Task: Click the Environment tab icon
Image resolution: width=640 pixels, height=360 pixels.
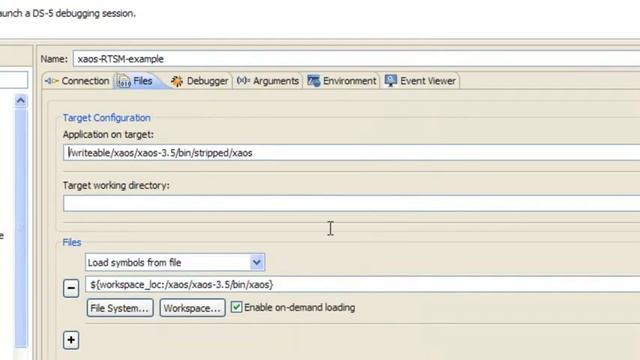Action: coord(313,81)
